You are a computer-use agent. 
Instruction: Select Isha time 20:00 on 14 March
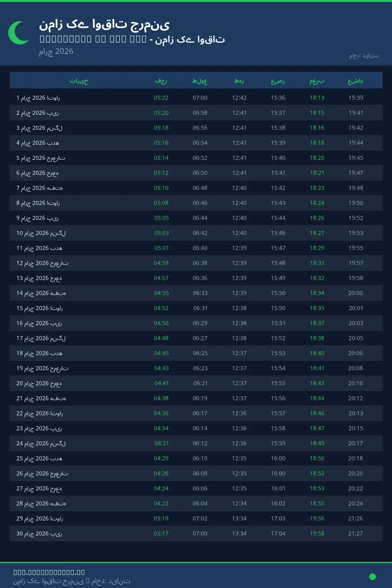click(x=355, y=293)
